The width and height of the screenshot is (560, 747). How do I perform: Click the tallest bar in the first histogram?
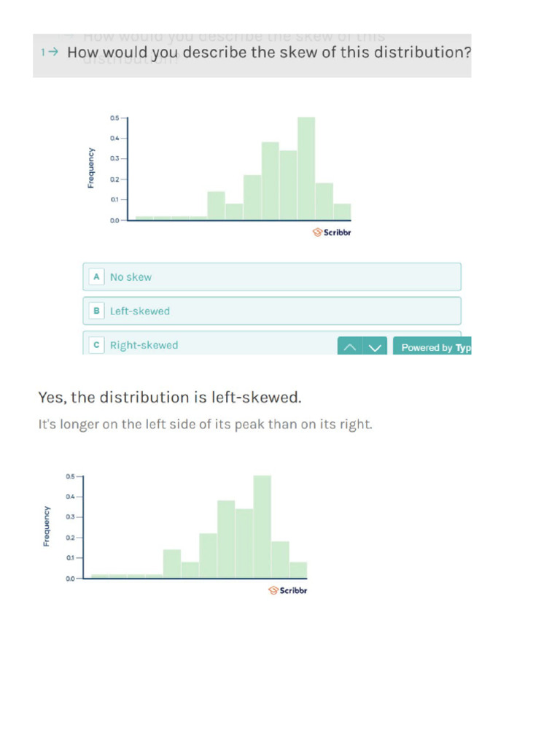click(x=306, y=168)
